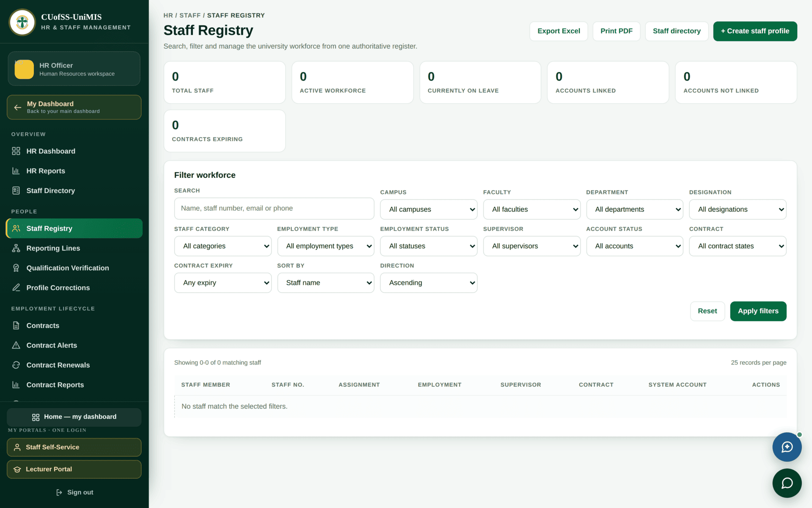Click Create staff profile
This screenshot has height=508, width=812.
[755, 31]
